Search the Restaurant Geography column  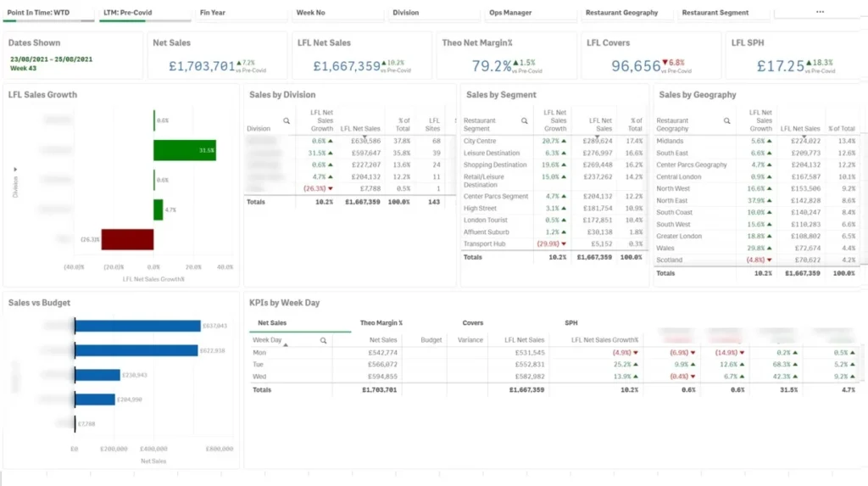(726, 120)
